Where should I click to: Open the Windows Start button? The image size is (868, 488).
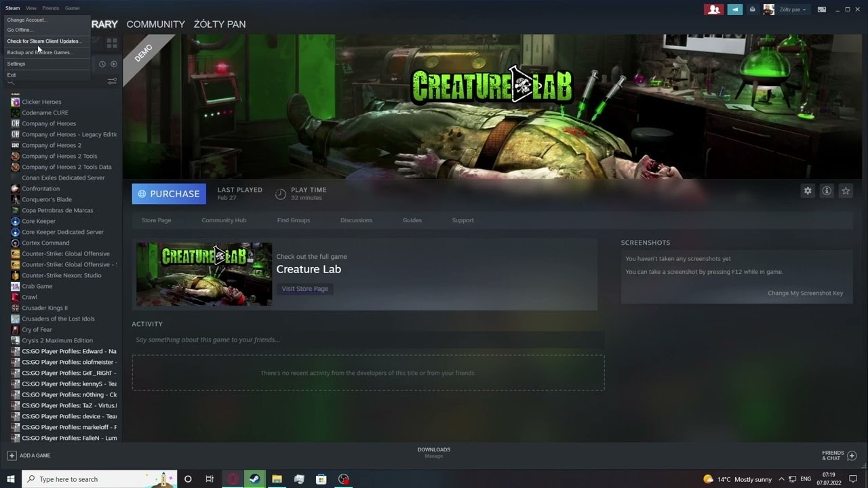[x=11, y=479]
